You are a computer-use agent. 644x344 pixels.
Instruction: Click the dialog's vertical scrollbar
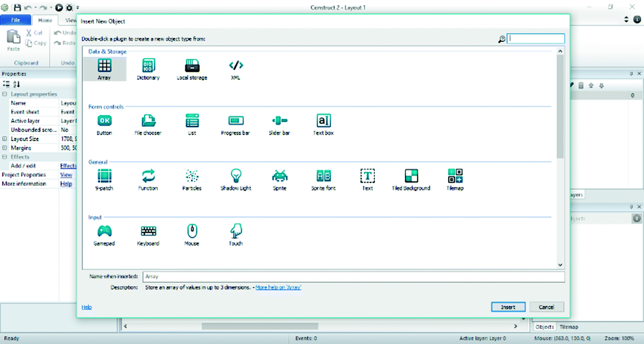pyautogui.click(x=560, y=106)
